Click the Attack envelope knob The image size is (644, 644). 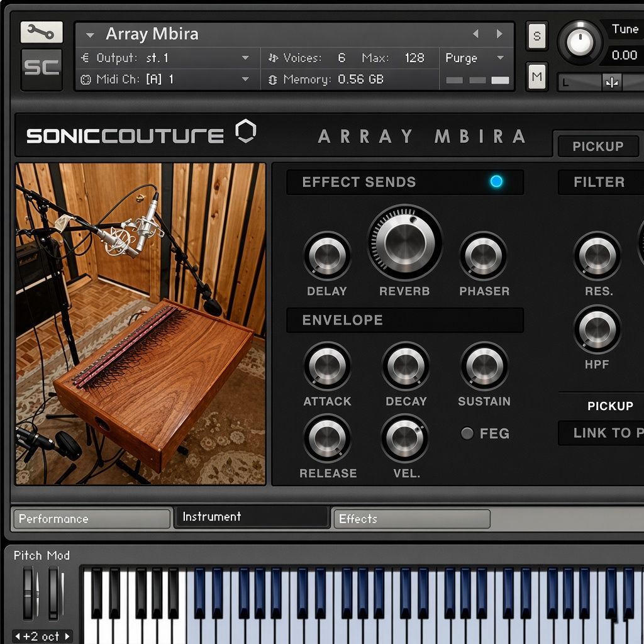click(327, 365)
